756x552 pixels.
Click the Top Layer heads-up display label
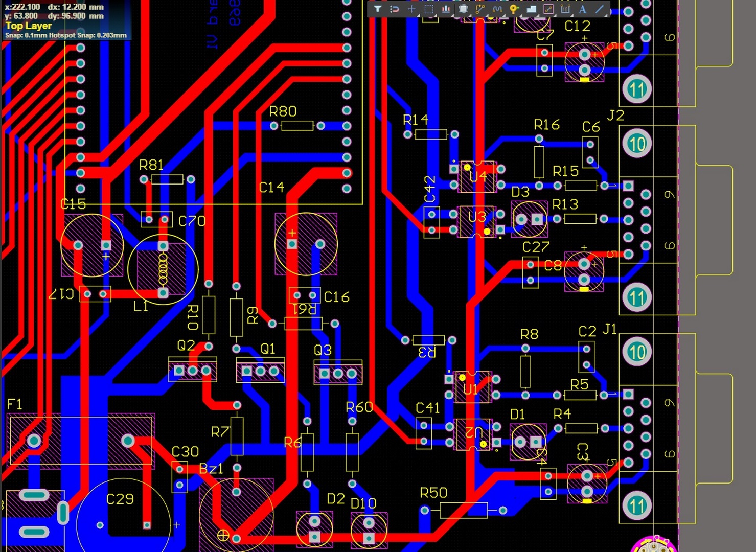[29, 26]
